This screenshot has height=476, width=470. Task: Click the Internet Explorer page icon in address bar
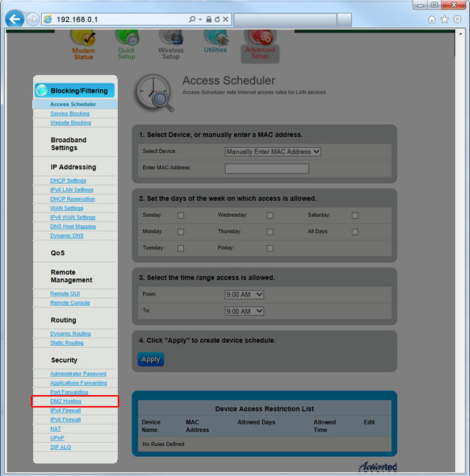click(48, 19)
